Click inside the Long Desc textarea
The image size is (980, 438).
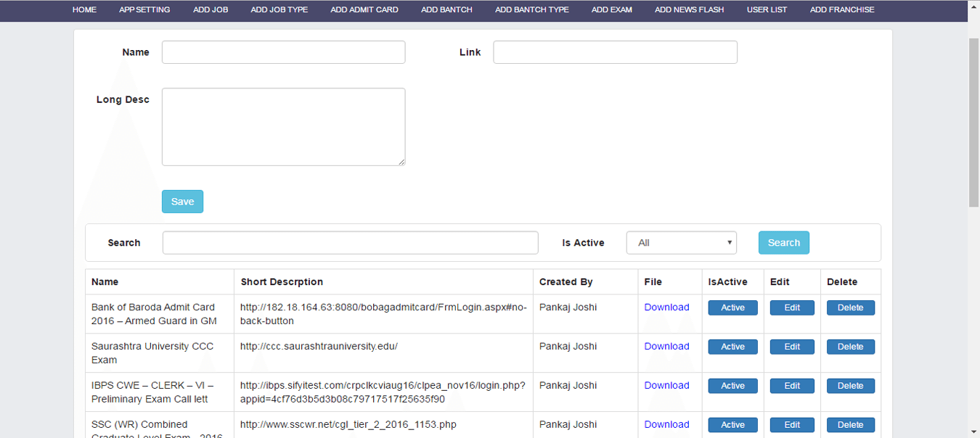(x=283, y=127)
